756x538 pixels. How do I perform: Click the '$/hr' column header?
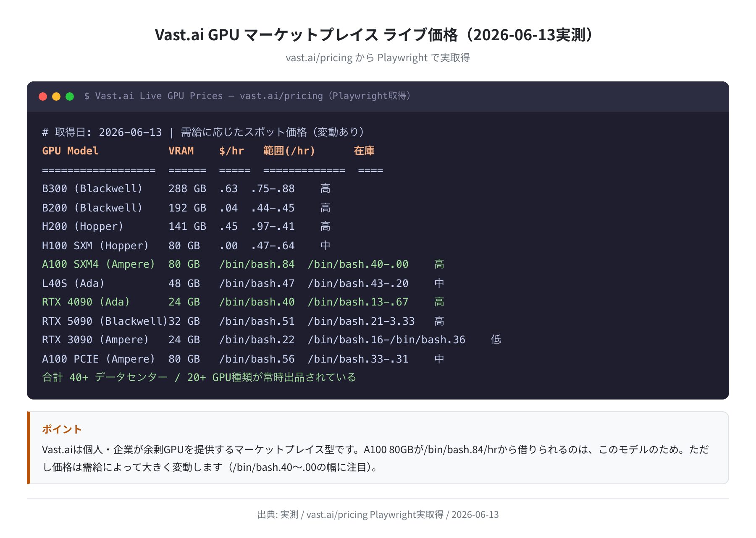pos(231,151)
